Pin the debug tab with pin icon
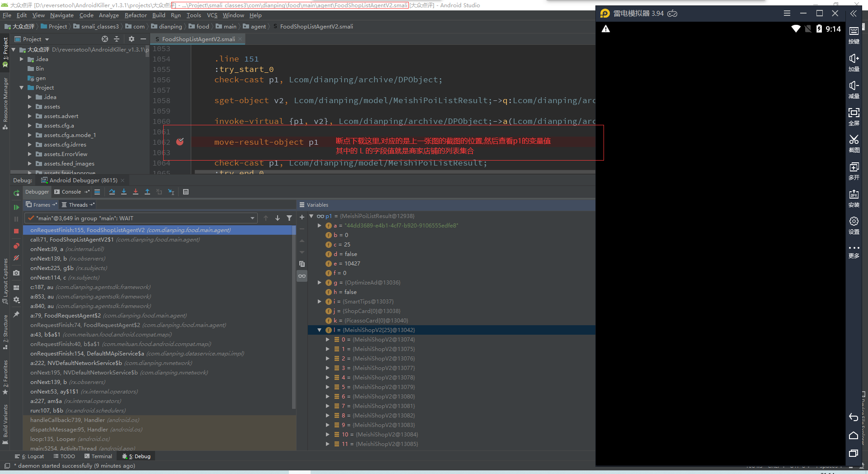This screenshot has height=474, width=868. tap(16, 314)
